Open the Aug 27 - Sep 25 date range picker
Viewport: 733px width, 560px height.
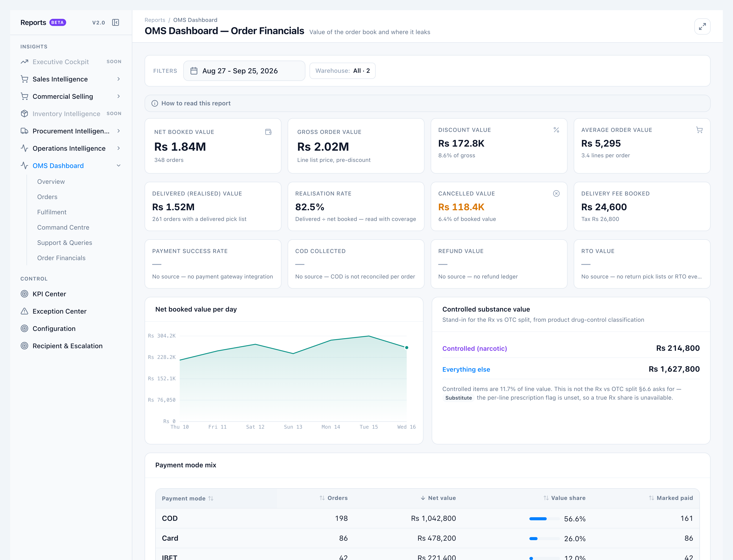(244, 71)
